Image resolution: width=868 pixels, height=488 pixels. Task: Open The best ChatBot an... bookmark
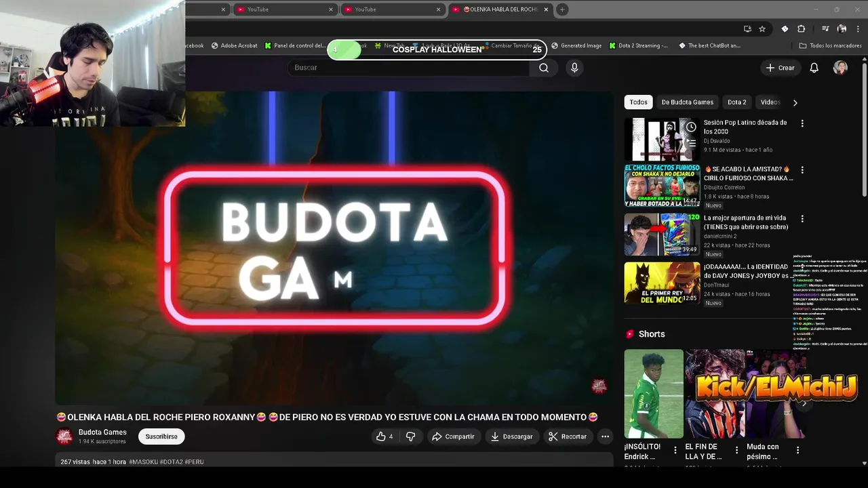(709, 46)
